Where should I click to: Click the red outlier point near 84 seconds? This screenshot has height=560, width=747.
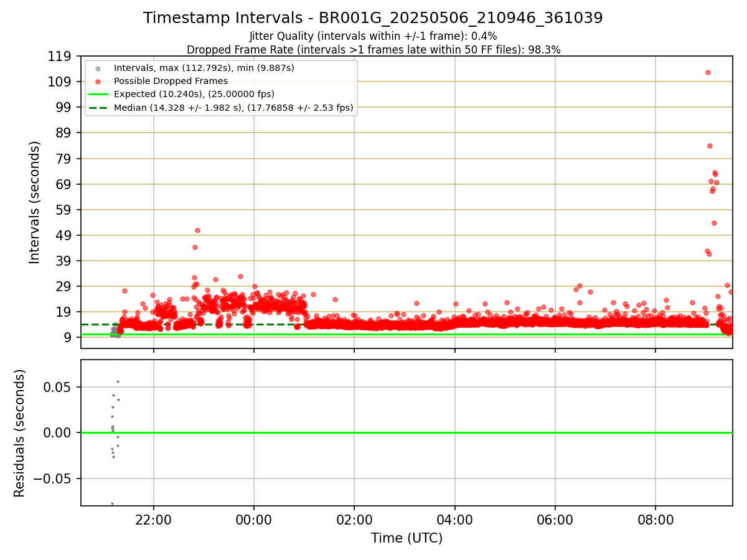pos(710,146)
